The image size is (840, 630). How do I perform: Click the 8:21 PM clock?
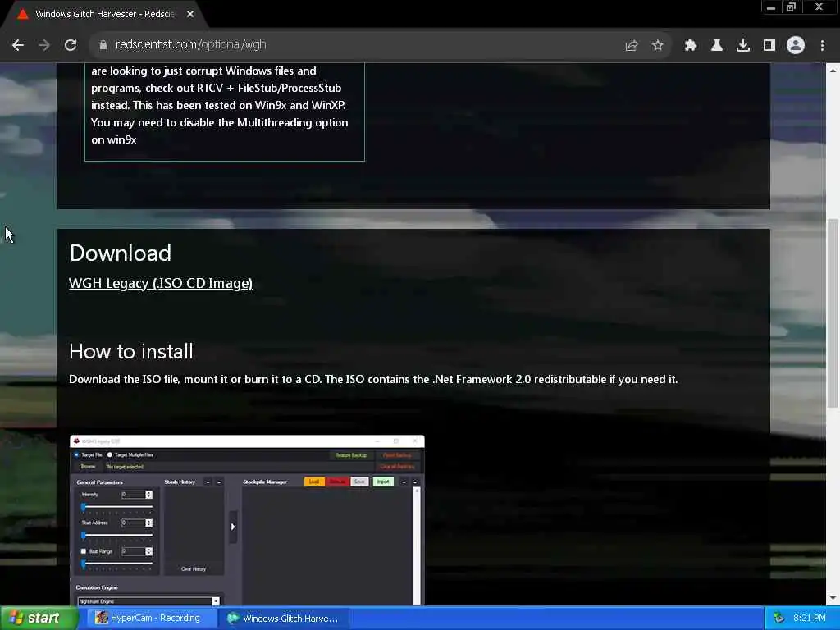click(810, 619)
